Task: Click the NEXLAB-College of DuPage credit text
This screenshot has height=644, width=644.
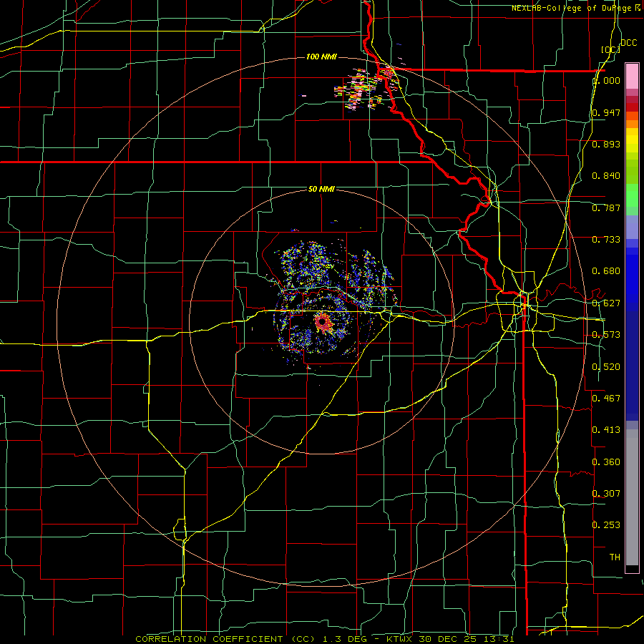Action: coord(575,8)
